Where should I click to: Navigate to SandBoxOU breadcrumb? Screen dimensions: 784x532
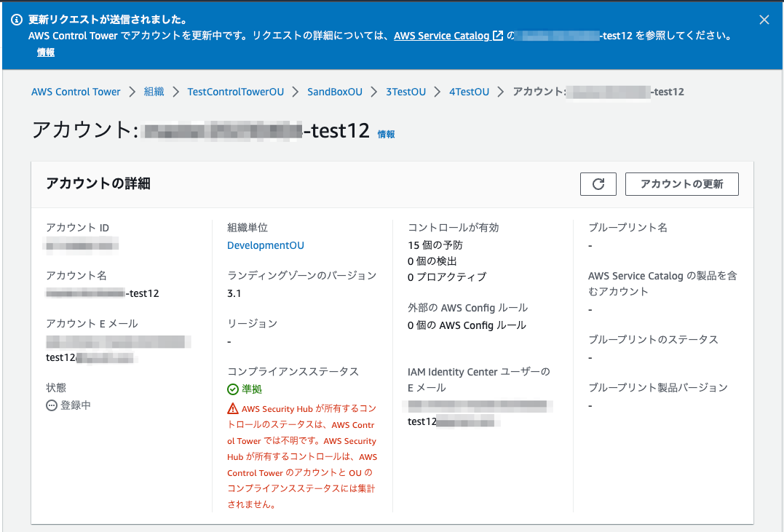point(335,92)
